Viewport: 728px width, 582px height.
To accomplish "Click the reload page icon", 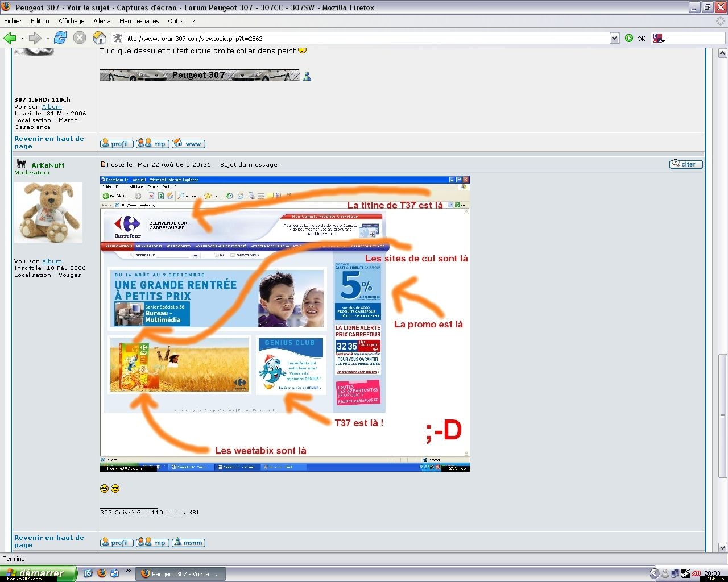I will [x=60, y=38].
